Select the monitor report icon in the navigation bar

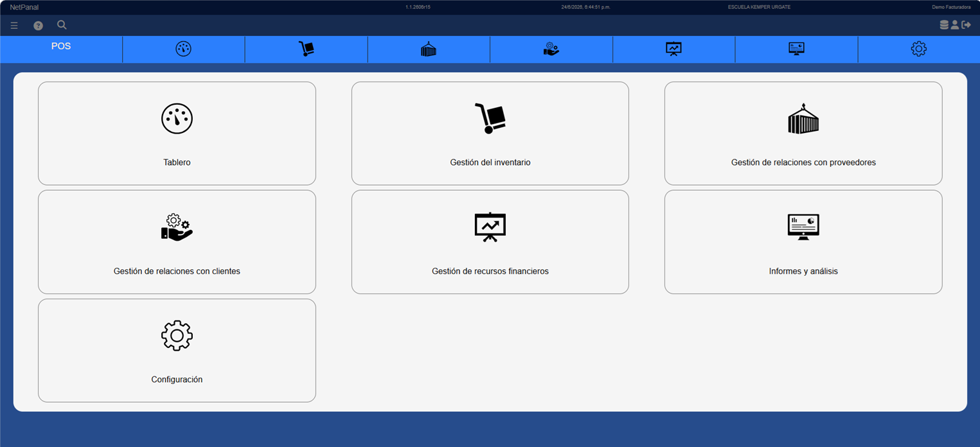pyautogui.click(x=796, y=49)
